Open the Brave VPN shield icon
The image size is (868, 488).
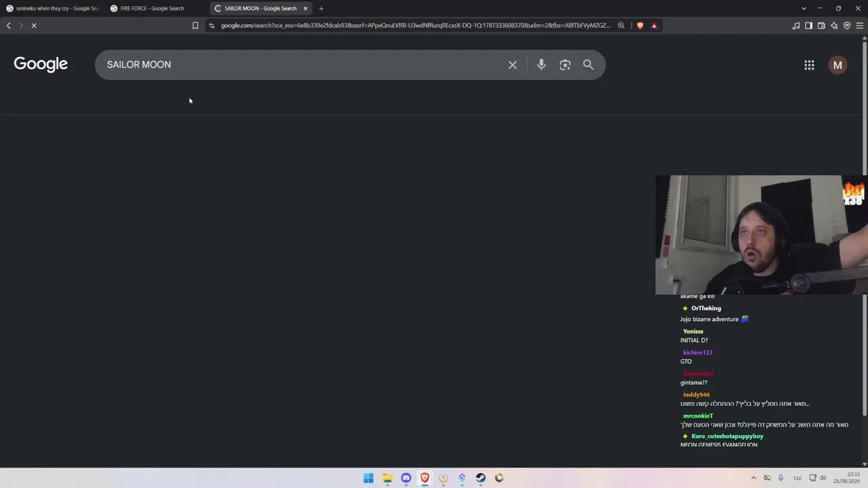pos(847,26)
